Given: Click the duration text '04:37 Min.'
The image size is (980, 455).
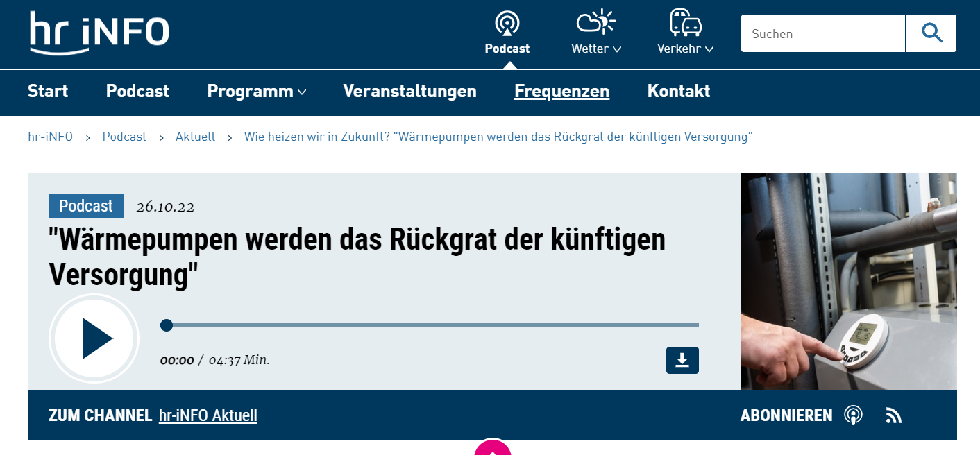Looking at the screenshot, I should click(239, 360).
